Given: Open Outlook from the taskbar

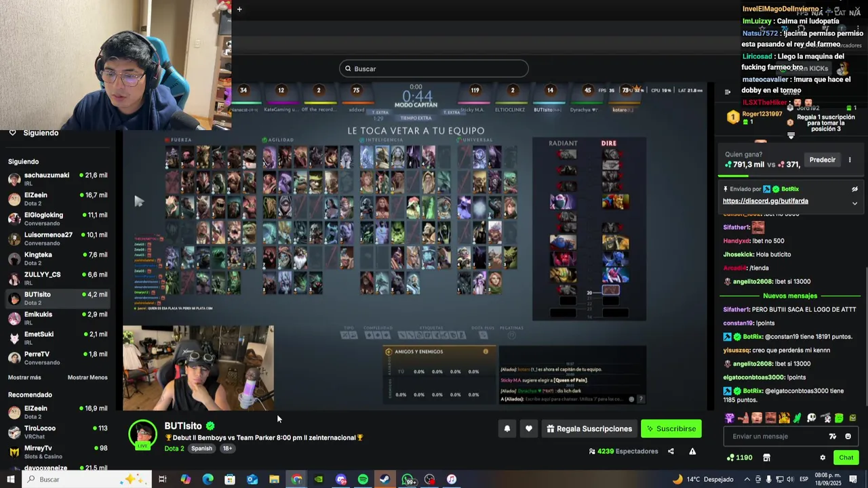Looking at the screenshot, I should pos(252,479).
